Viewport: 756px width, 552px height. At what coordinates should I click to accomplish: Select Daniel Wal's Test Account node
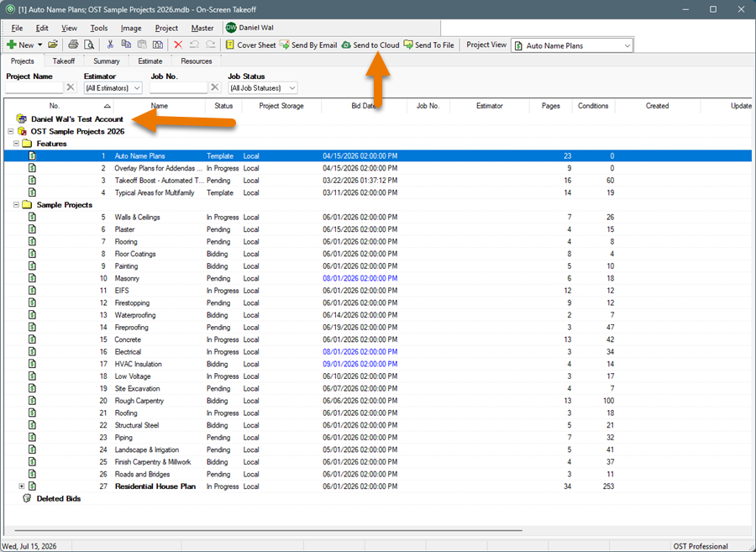point(76,119)
